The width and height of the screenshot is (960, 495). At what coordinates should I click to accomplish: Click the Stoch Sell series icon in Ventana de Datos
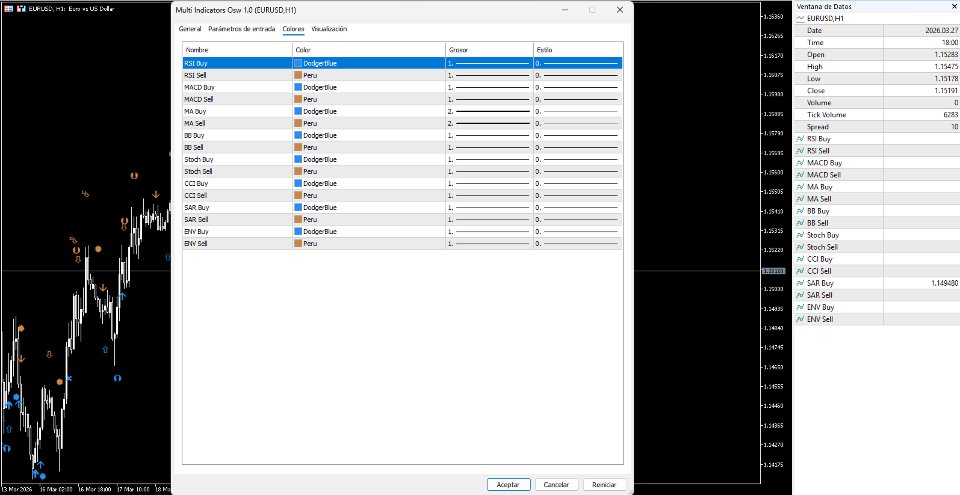pos(800,247)
